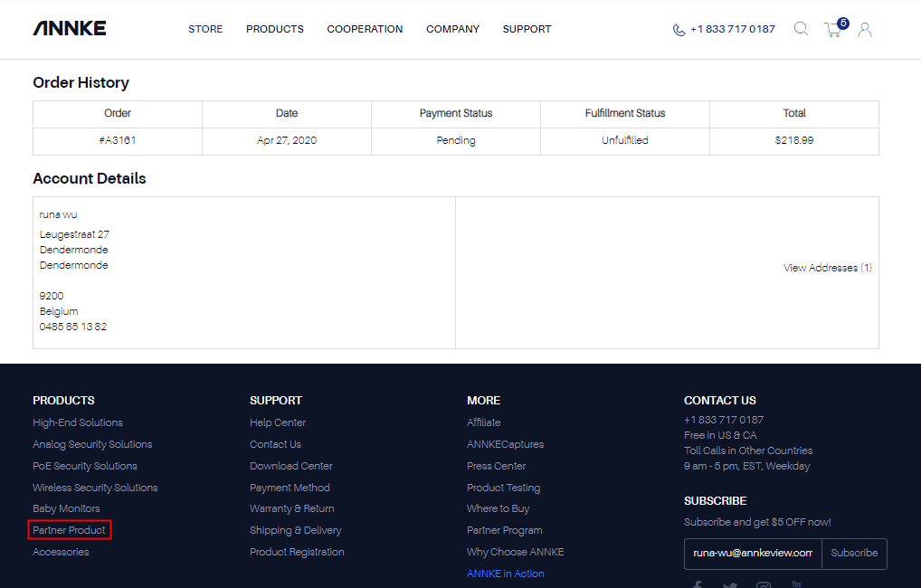921x588 pixels.
Task: Click postal code 9200
Action: (52, 296)
